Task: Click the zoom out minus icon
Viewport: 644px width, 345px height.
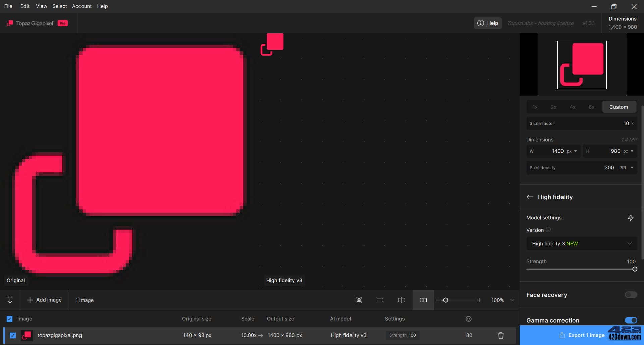Action: (x=438, y=300)
